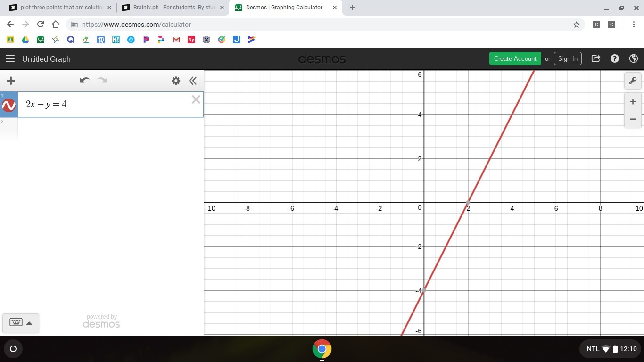The width and height of the screenshot is (644, 362).
Task: Show the Desmos on-screen keypad
Action: pos(21,323)
